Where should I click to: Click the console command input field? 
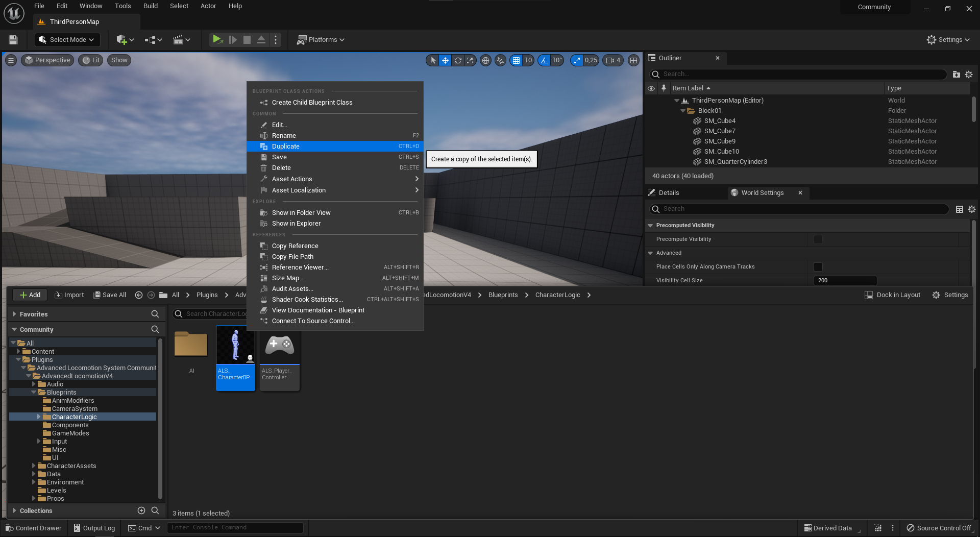pyautogui.click(x=235, y=528)
